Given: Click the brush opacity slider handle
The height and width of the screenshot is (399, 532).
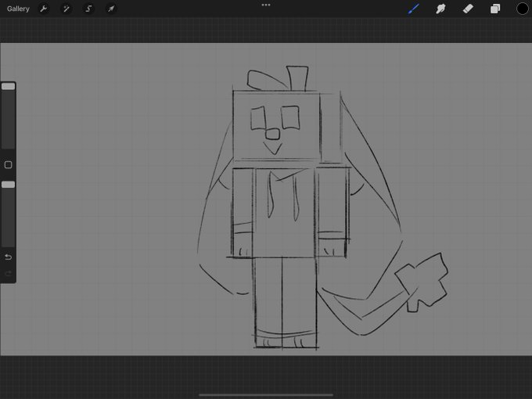Looking at the screenshot, I should pyautogui.click(x=8, y=185).
